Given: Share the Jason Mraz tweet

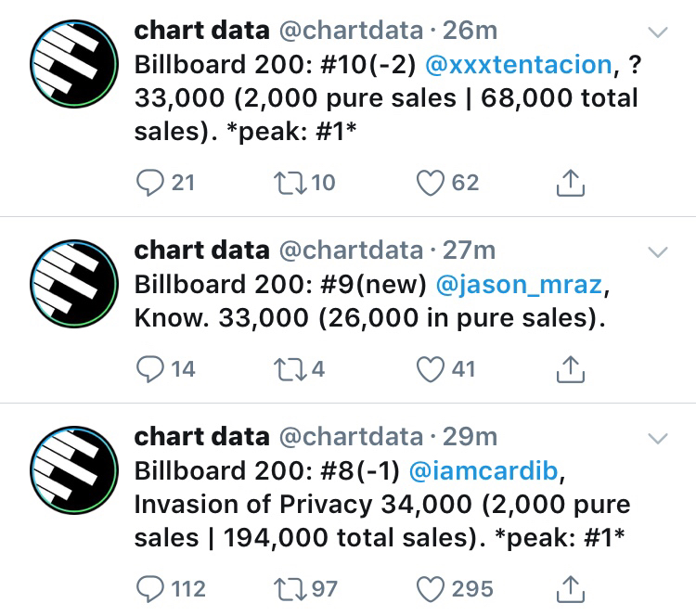Looking at the screenshot, I should (x=570, y=369).
